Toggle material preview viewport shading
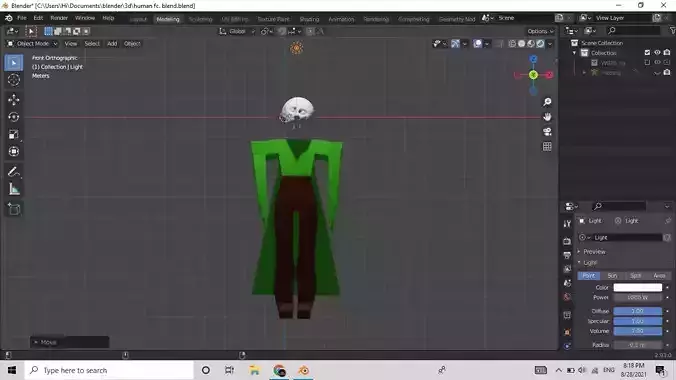 (x=531, y=44)
